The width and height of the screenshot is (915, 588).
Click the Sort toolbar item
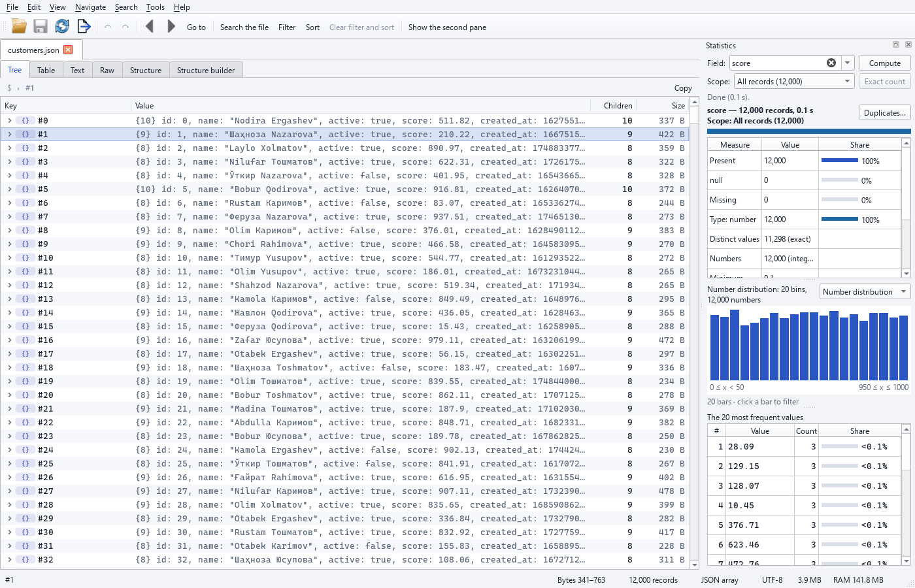click(312, 27)
